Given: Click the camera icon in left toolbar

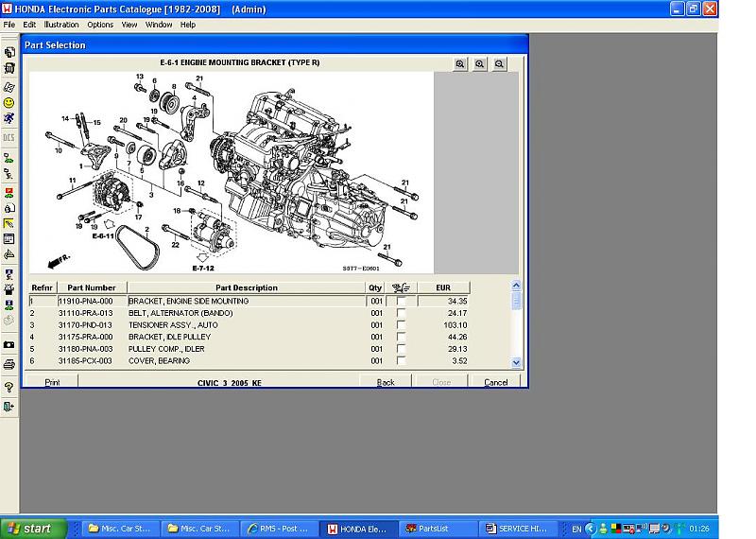Looking at the screenshot, I should (9, 344).
